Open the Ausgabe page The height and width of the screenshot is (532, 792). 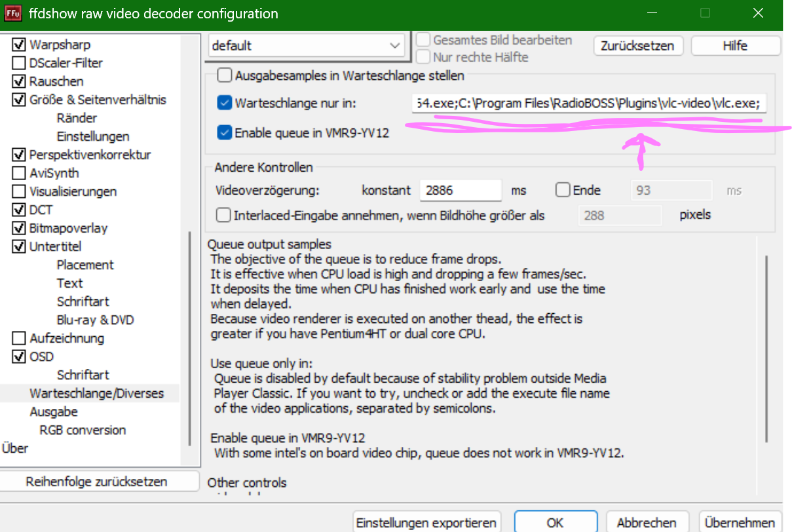(x=54, y=412)
